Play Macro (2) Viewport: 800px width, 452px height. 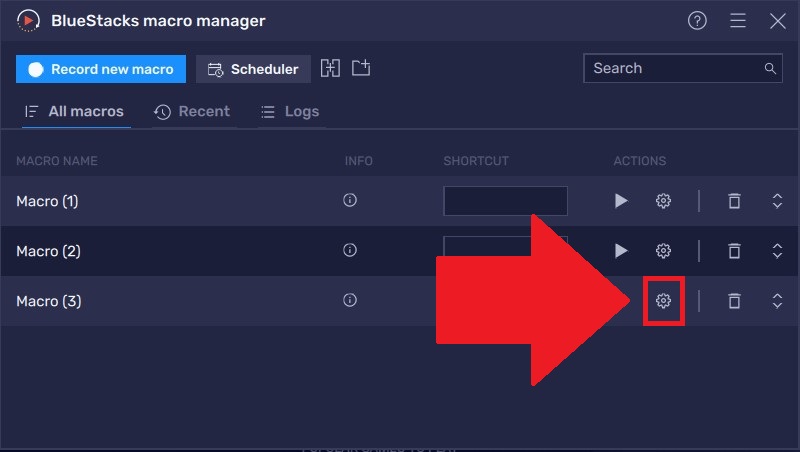point(620,250)
